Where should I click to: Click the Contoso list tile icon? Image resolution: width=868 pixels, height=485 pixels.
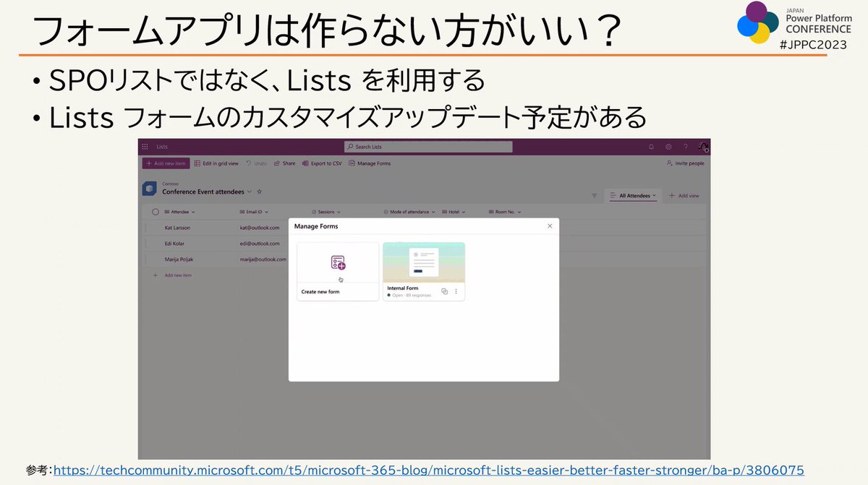(150, 188)
